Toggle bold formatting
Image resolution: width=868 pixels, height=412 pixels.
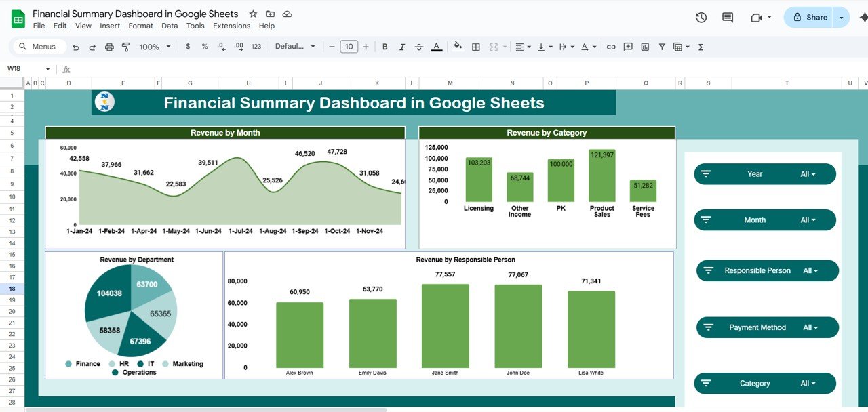385,47
